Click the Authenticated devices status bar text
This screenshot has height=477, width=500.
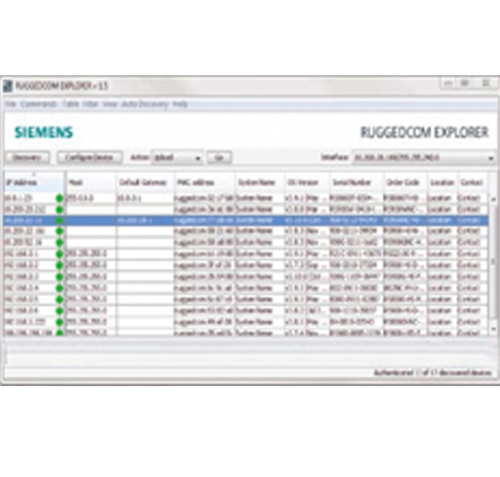(433, 373)
